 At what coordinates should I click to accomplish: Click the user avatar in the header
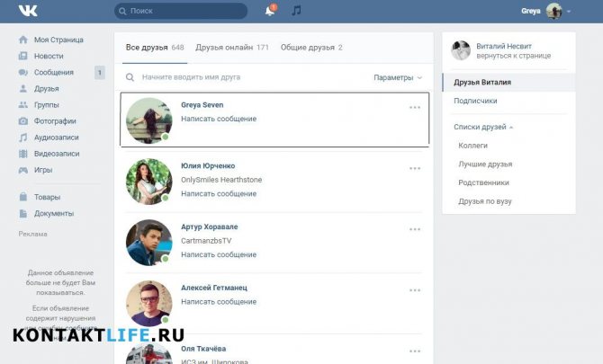[554, 11]
